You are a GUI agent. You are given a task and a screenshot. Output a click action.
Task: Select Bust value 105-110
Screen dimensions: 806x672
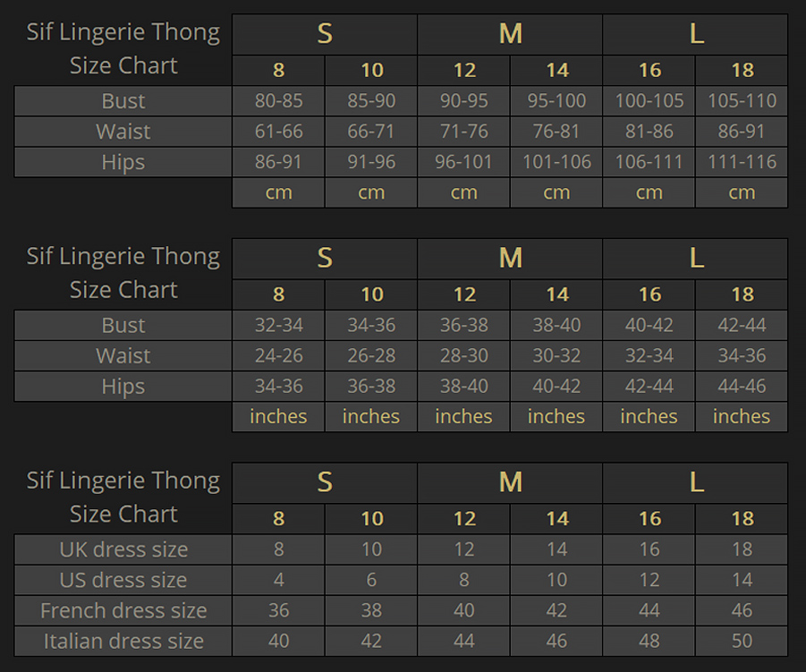coord(742,101)
